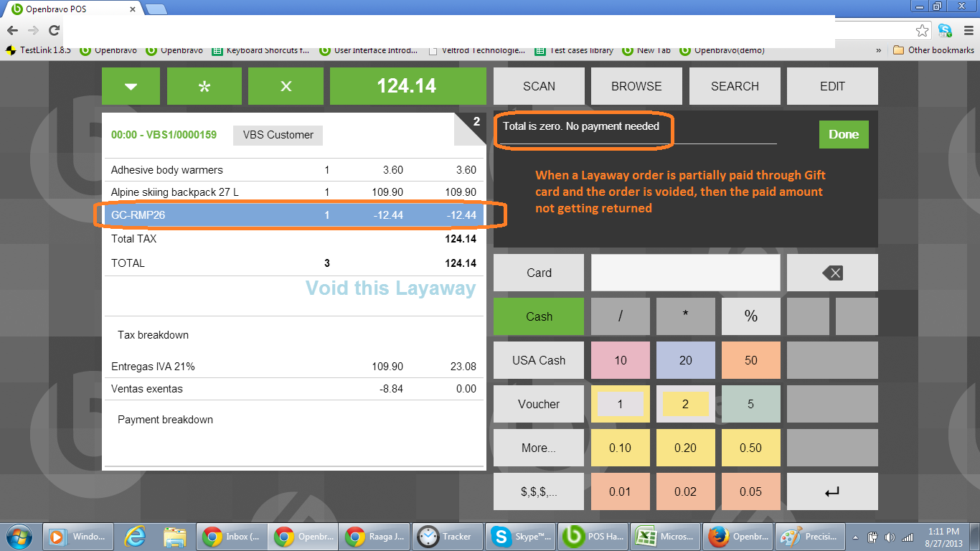This screenshot has width=980, height=551.
Task: Click the green 124.14 total button
Action: tap(407, 86)
